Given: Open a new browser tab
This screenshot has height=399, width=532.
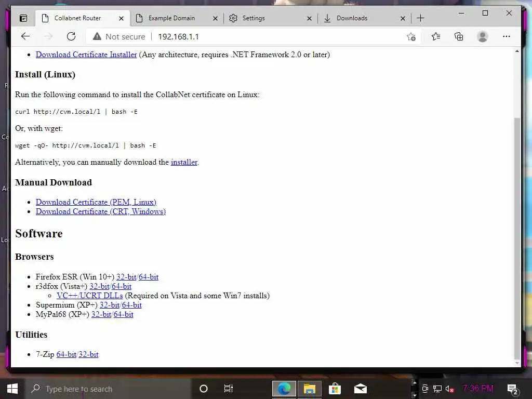Looking at the screenshot, I should click(x=420, y=18).
